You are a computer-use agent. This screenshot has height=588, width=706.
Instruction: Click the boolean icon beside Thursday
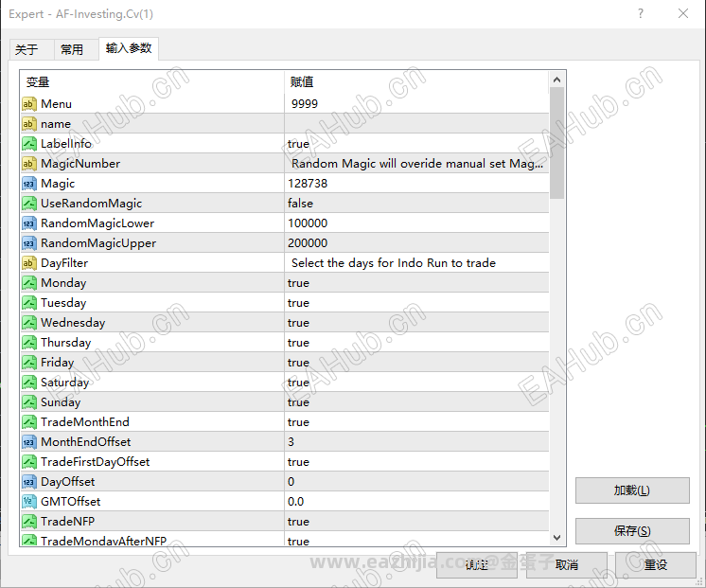(x=29, y=343)
